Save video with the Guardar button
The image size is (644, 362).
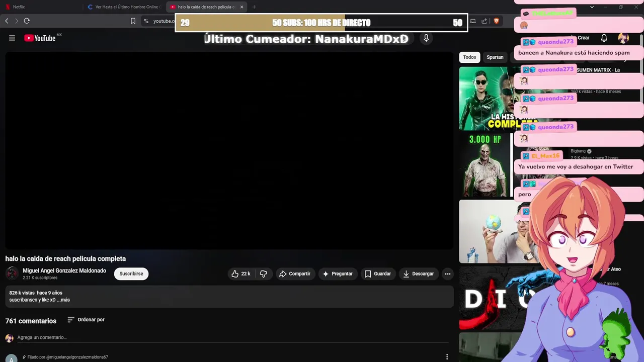378,274
